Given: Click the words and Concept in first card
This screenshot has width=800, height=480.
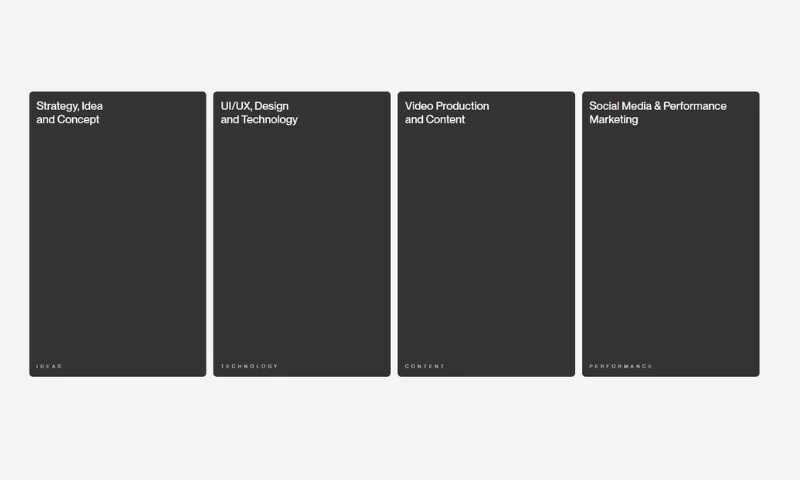Looking at the screenshot, I should 68,119.
